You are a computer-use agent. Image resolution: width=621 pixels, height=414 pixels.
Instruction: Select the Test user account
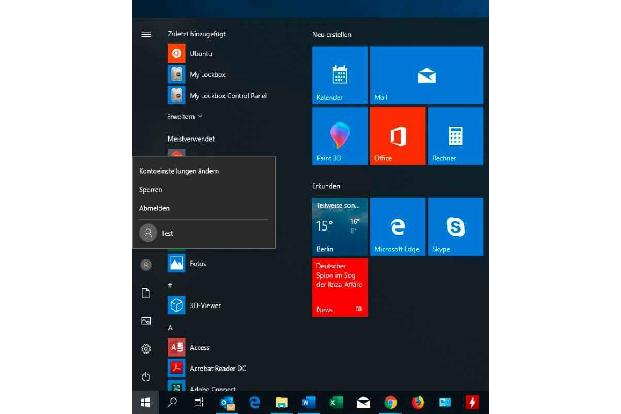coord(204,233)
